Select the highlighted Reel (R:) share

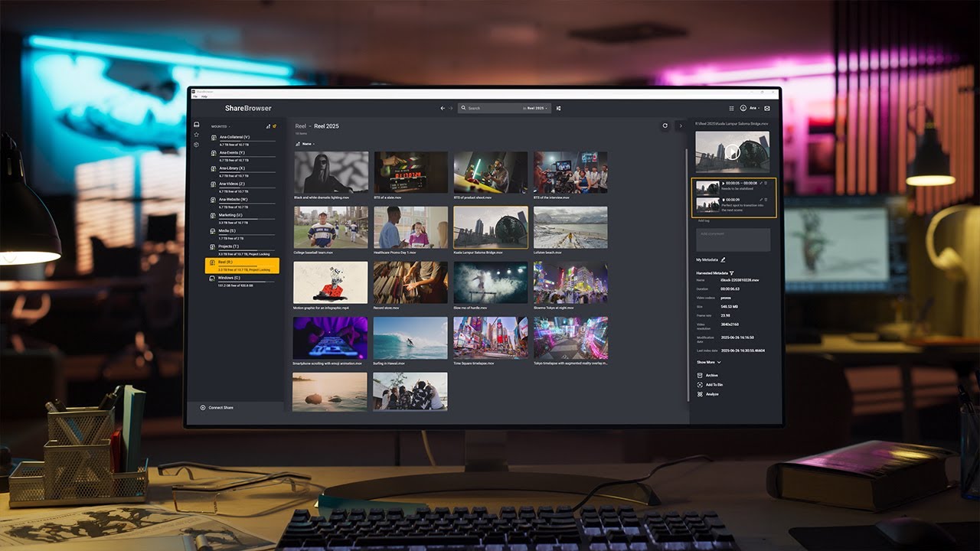click(242, 266)
